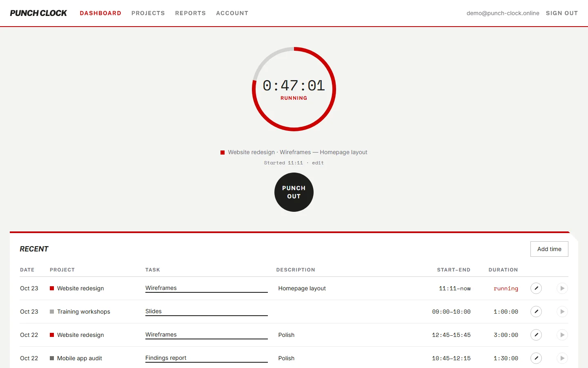Open the Dashboard tab
The image size is (588, 368).
pyautogui.click(x=100, y=13)
